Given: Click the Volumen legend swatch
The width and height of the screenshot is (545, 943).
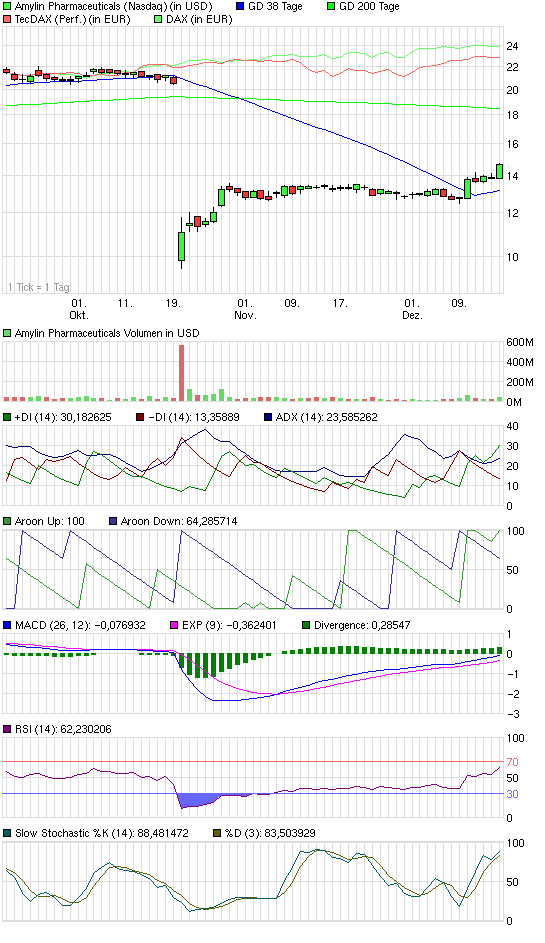Looking at the screenshot, I should [x=7, y=333].
